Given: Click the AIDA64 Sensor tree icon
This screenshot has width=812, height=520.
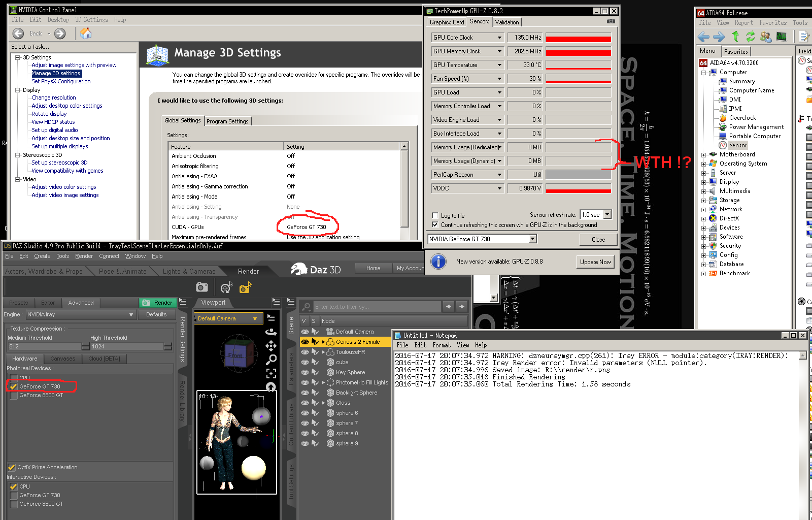Looking at the screenshot, I should [x=723, y=145].
